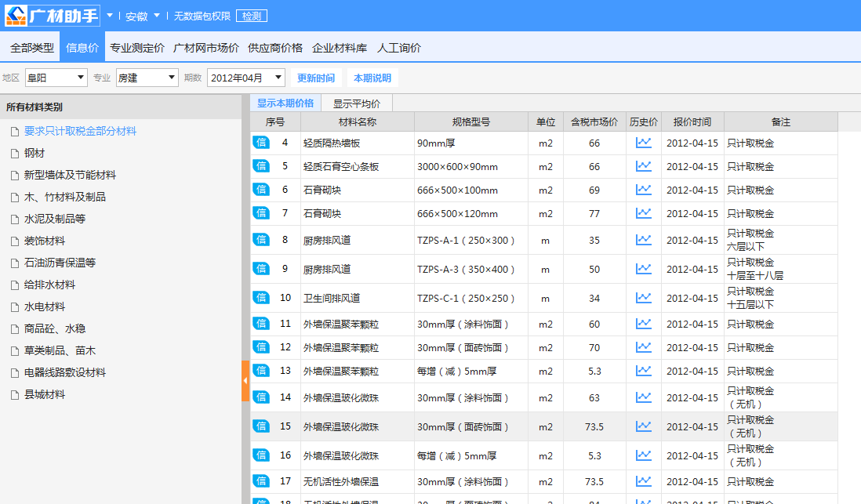View history price chart in row 15
This screenshot has width=861, height=504.
[643, 426]
